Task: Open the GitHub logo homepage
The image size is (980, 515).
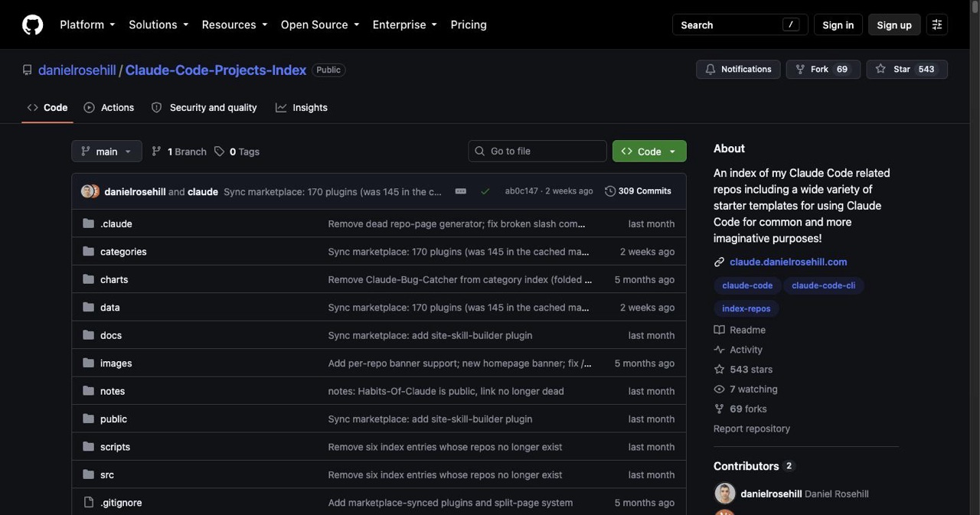Action: coord(33,24)
